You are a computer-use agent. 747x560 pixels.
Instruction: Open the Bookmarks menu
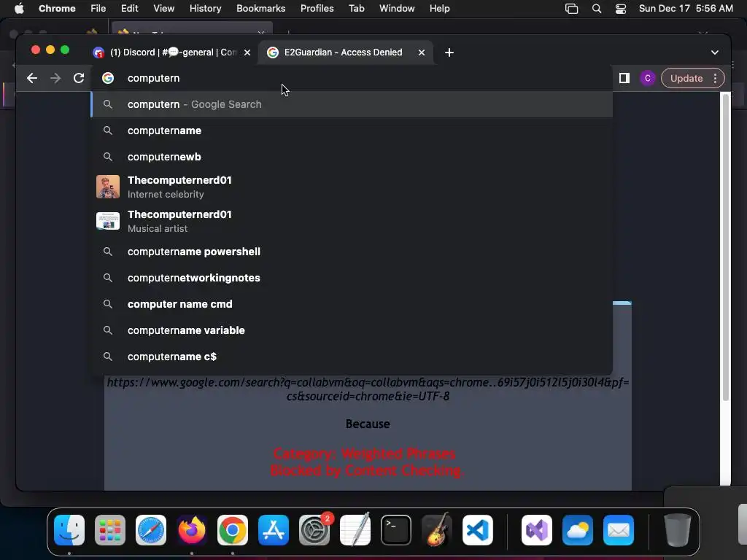click(x=260, y=8)
